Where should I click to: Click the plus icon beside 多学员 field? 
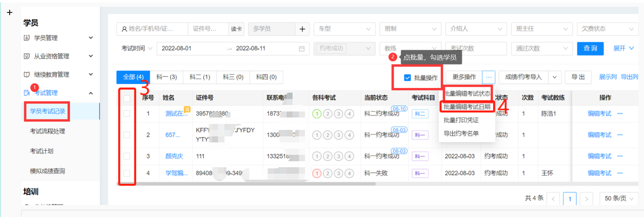tap(302, 29)
